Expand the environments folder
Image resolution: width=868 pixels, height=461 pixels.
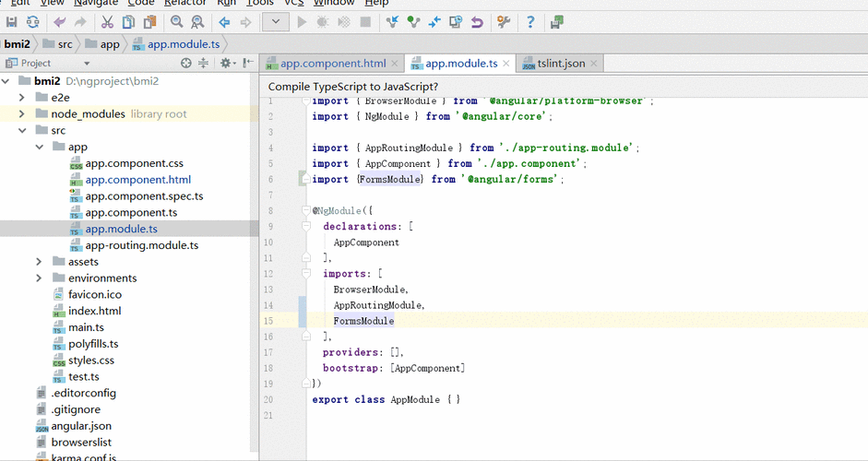(39, 278)
